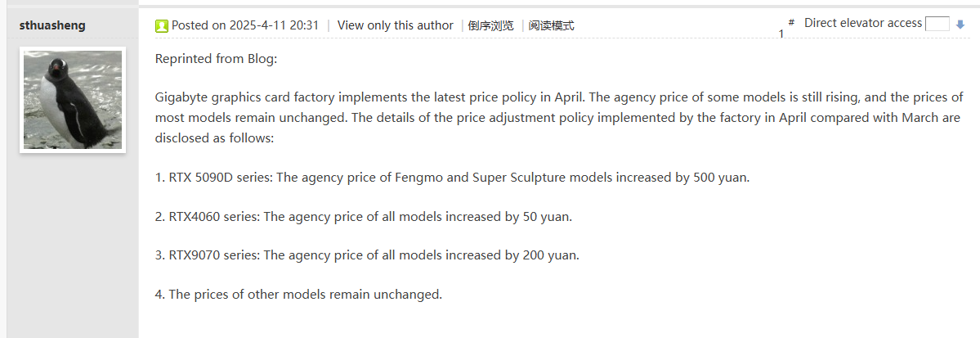Image resolution: width=980 pixels, height=338 pixels.
Task: Focus the Direct elevator access input box
Action: pyautogui.click(x=937, y=24)
